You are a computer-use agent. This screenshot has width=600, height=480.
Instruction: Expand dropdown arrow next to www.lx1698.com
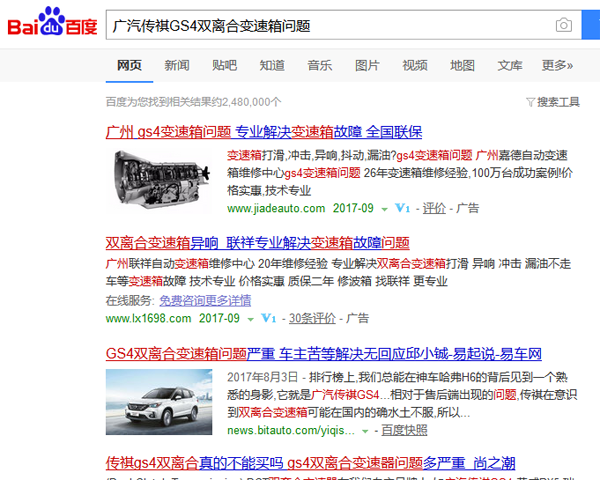250,319
